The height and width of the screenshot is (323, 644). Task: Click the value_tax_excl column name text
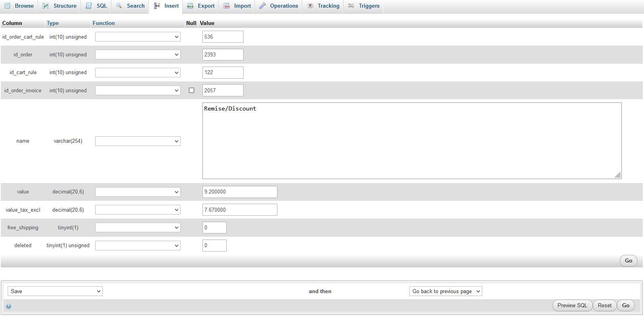23,210
